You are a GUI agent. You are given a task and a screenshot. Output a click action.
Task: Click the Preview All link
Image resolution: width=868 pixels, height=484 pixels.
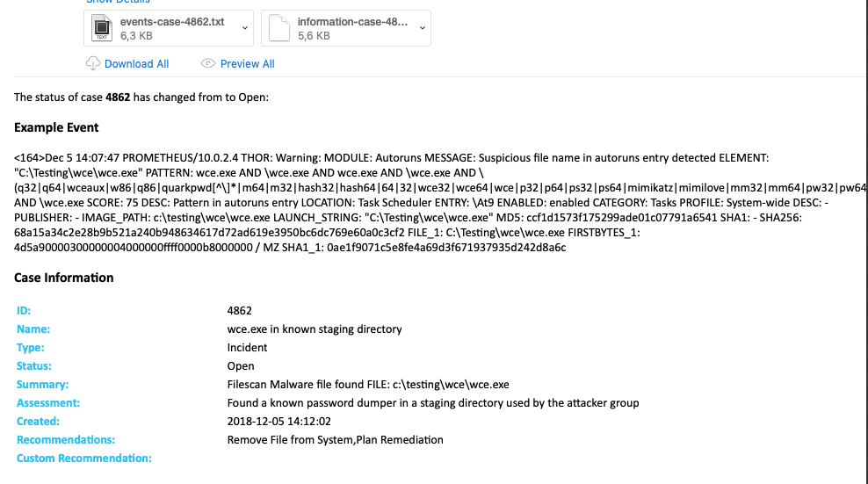(x=247, y=64)
